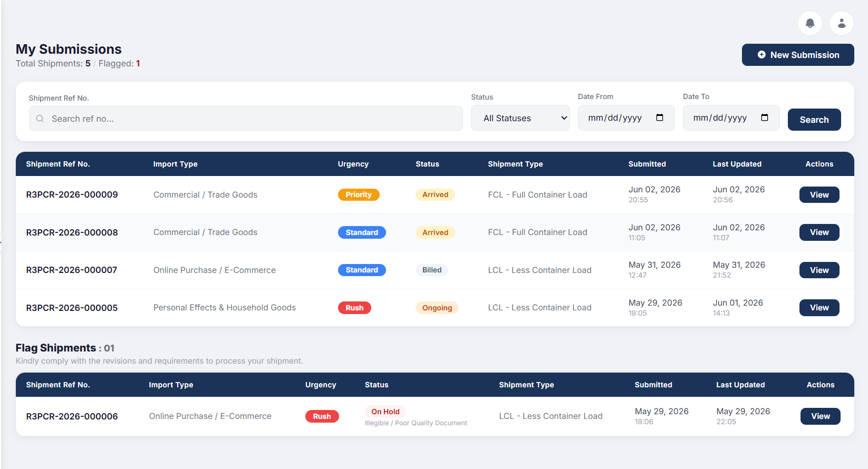The width and height of the screenshot is (868, 469).
Task: Expand the All Statuses dropdown
Action: click(x=520, y=118)
